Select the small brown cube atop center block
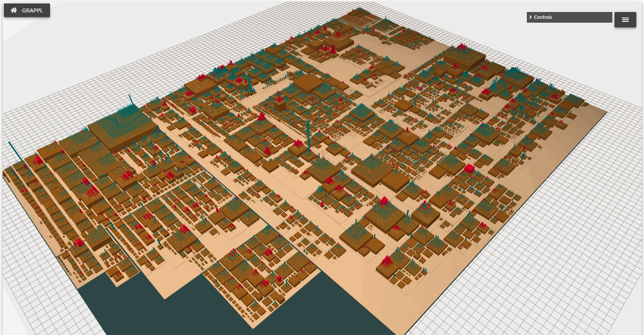This screenshot has width=644, height=335. click(x=280, y=105)
